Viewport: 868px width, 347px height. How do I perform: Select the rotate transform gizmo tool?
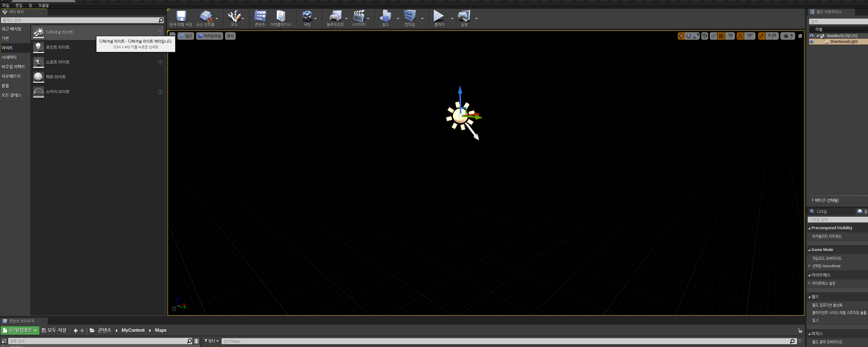coord(688,36)
